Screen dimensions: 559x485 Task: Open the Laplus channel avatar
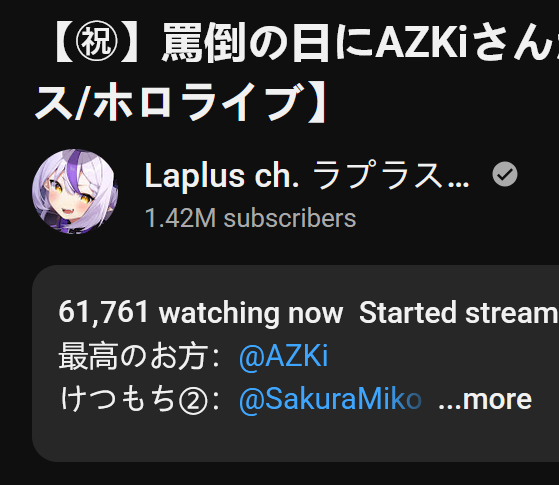75,192
